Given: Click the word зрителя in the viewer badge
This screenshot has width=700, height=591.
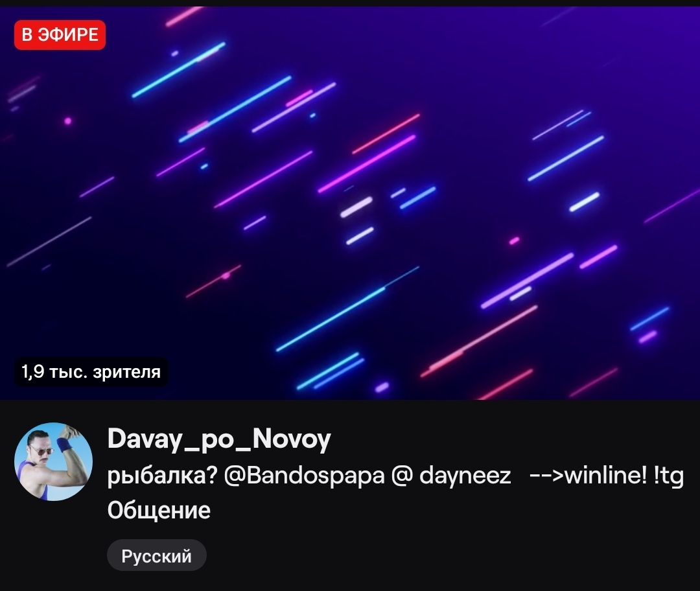Looking at the screenshot, I should pyautogui.click(x=127, y=372).
